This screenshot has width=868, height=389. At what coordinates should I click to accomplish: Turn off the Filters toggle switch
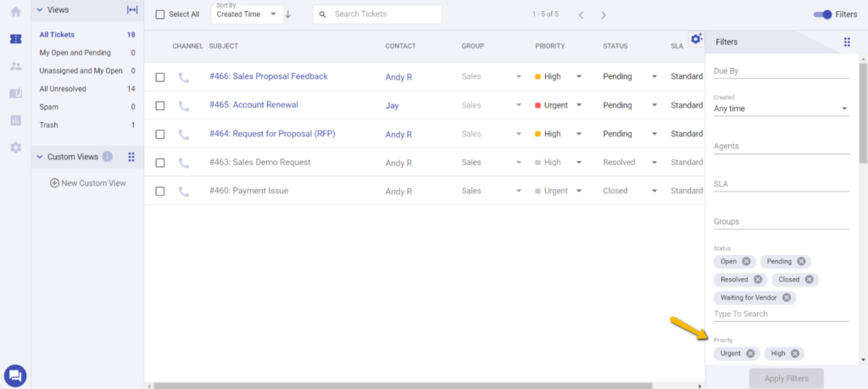click(822, 14)
